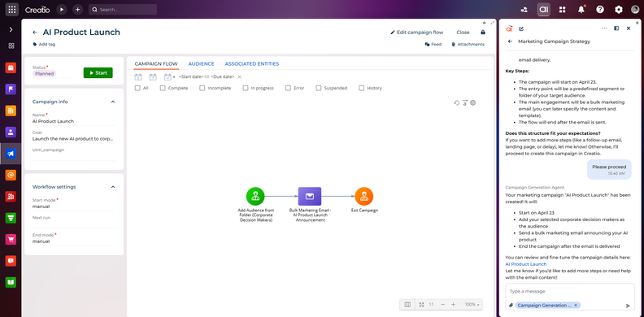The height and width of the screenshot is (317, 644).
Task: Click the green Start button
Action: tap(98, 72)
